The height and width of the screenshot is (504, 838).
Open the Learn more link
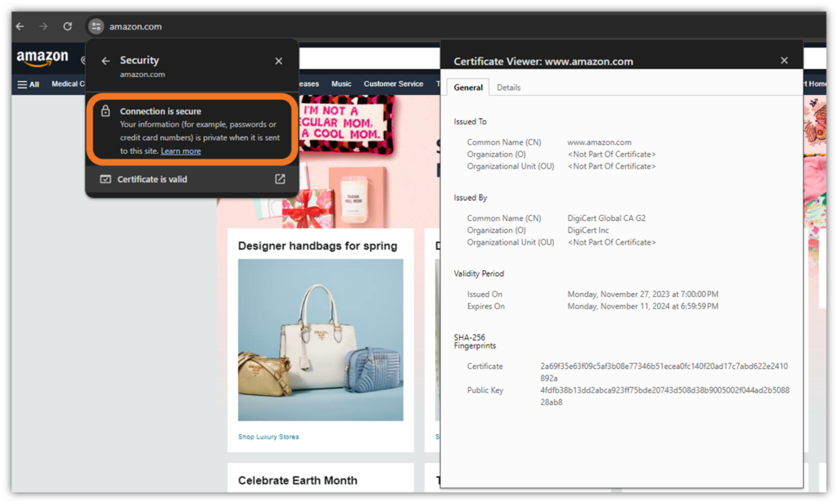tap(181, 151)
